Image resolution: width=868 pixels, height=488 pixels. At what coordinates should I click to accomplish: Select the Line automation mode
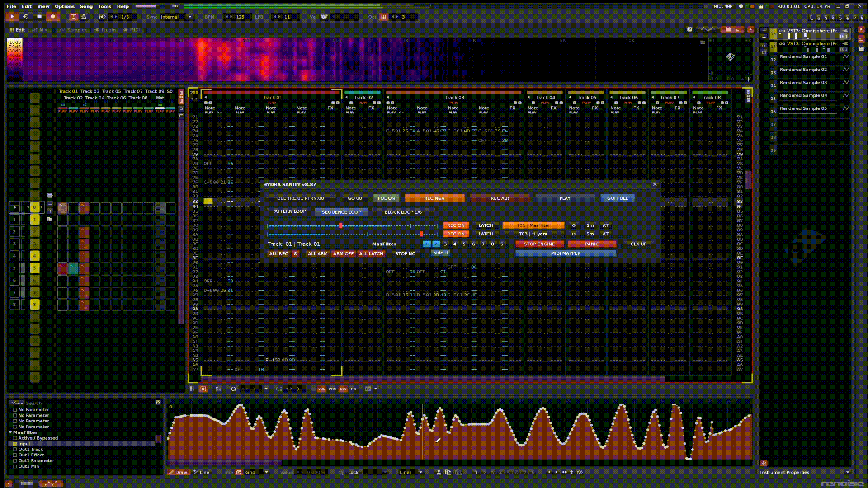click(201, 472)
